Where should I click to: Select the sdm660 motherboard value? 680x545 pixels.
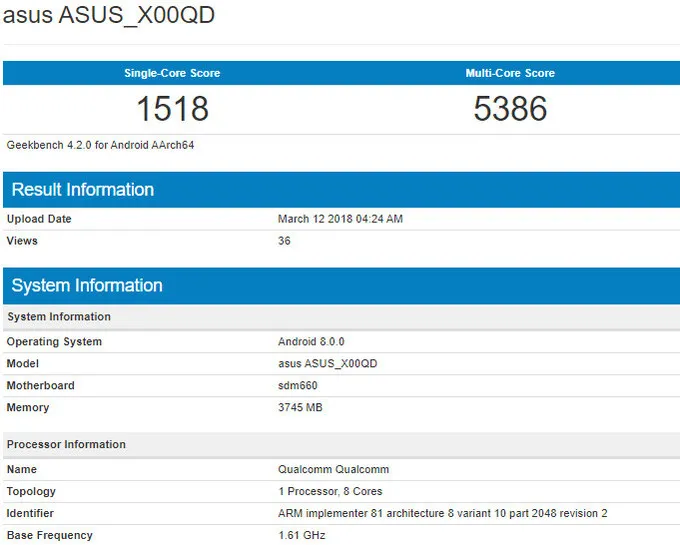pos(299,386)
